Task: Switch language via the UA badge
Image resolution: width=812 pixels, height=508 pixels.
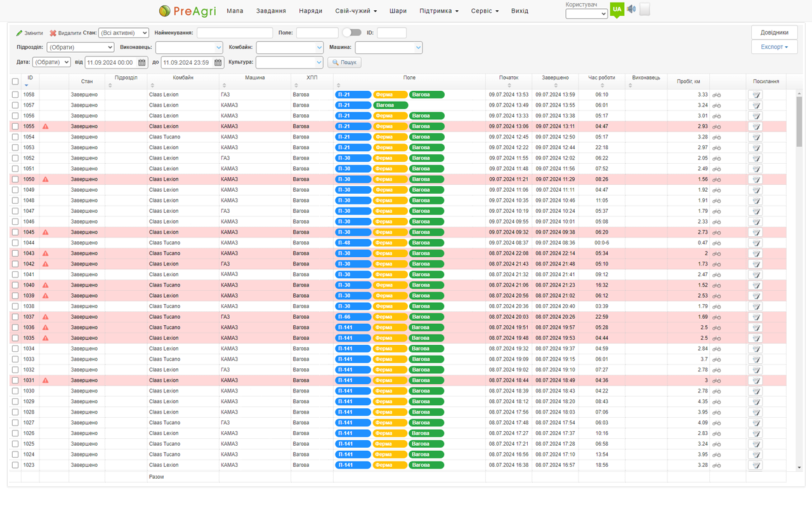Action: pos(617,10)
